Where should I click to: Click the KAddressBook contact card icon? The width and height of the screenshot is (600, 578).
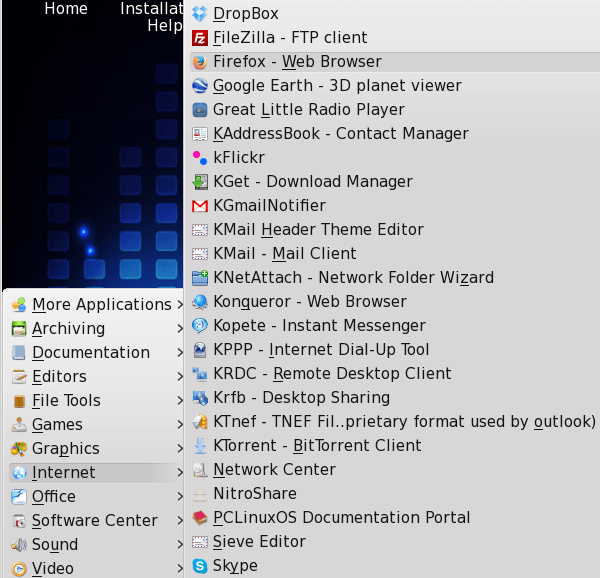click(200, 134)
